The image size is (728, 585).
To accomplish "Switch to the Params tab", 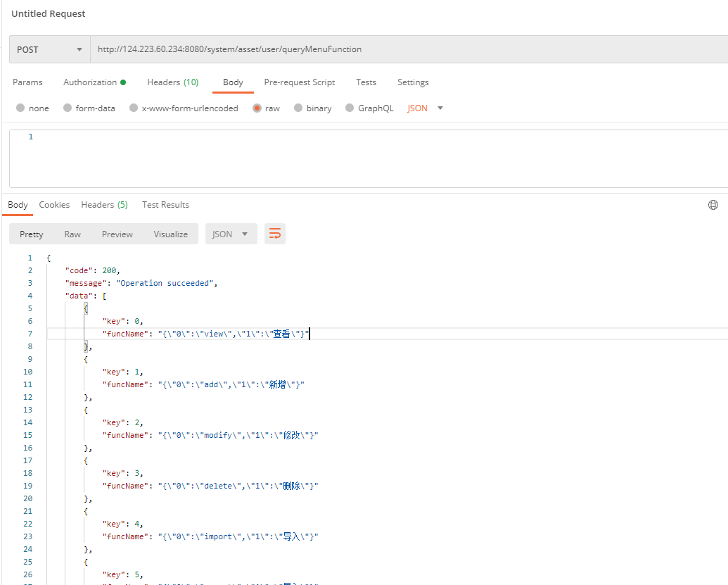I will pos(27,82).
